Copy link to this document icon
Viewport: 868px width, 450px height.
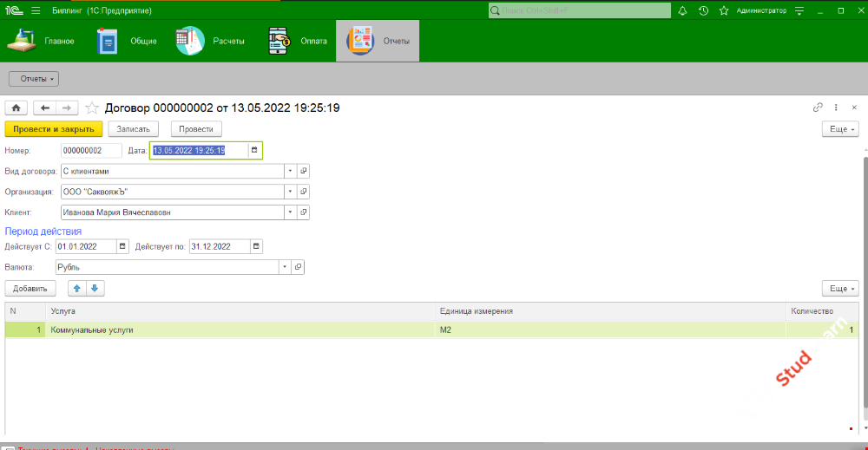pyautogui.click(x=818, y=108)
